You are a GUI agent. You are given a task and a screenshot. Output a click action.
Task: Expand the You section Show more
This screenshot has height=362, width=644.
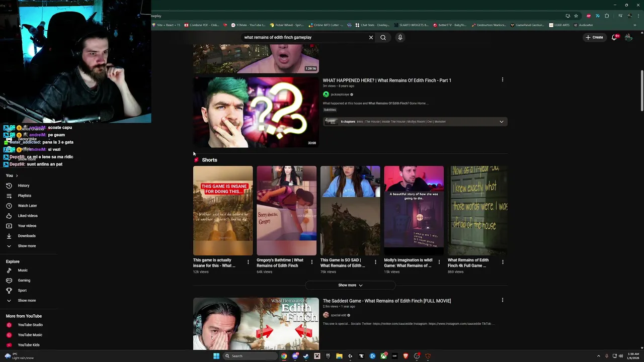(x=27, y=246)
